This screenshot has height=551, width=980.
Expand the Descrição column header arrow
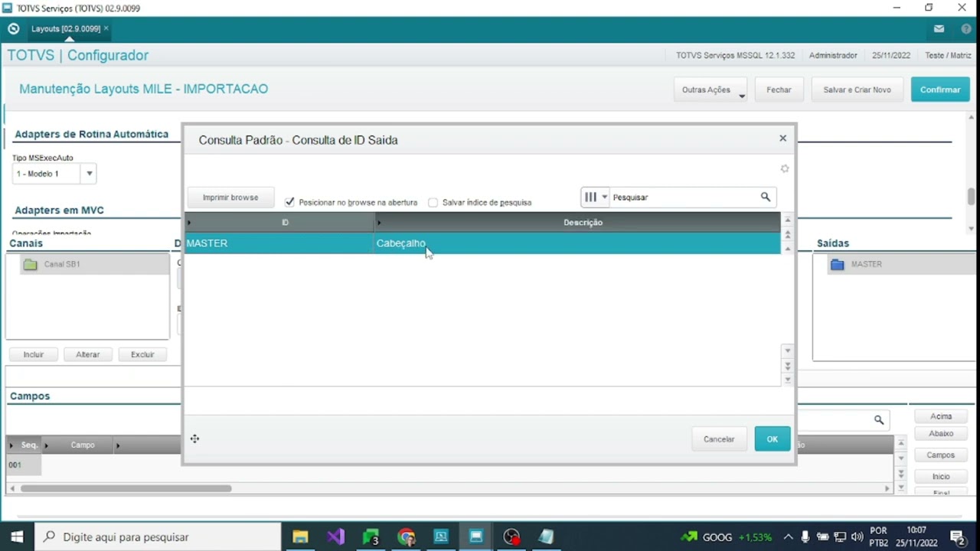[x=377, y=223]
